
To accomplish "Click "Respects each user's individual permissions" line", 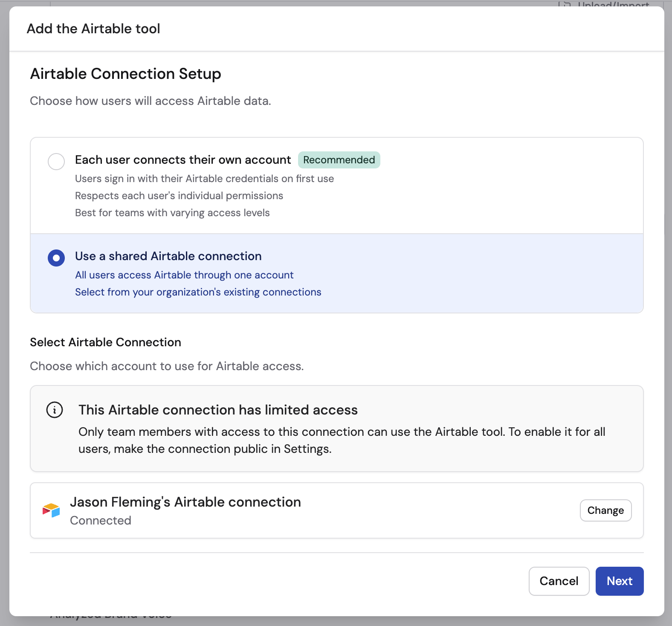I will (179, 196).
